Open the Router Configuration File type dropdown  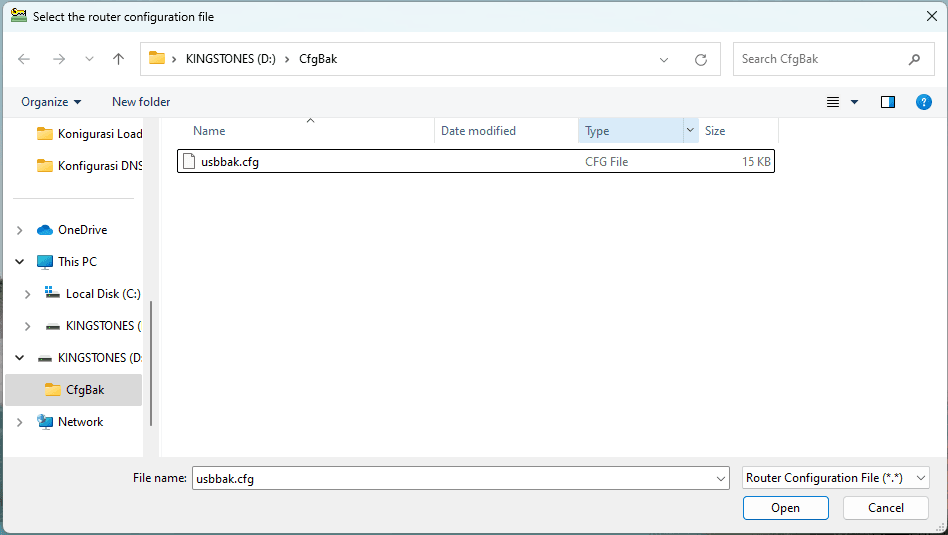tap(836, 478)
